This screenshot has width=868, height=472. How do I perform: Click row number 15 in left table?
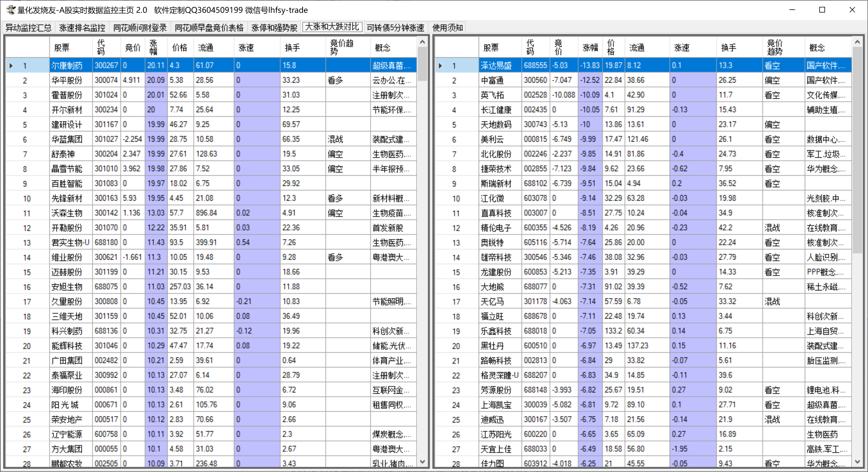(27, 272)
